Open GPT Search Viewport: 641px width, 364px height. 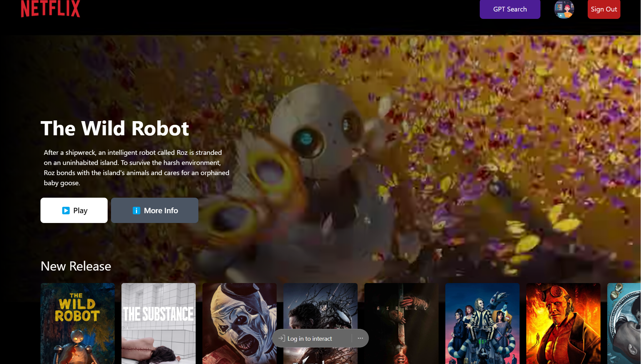point(510,9)
